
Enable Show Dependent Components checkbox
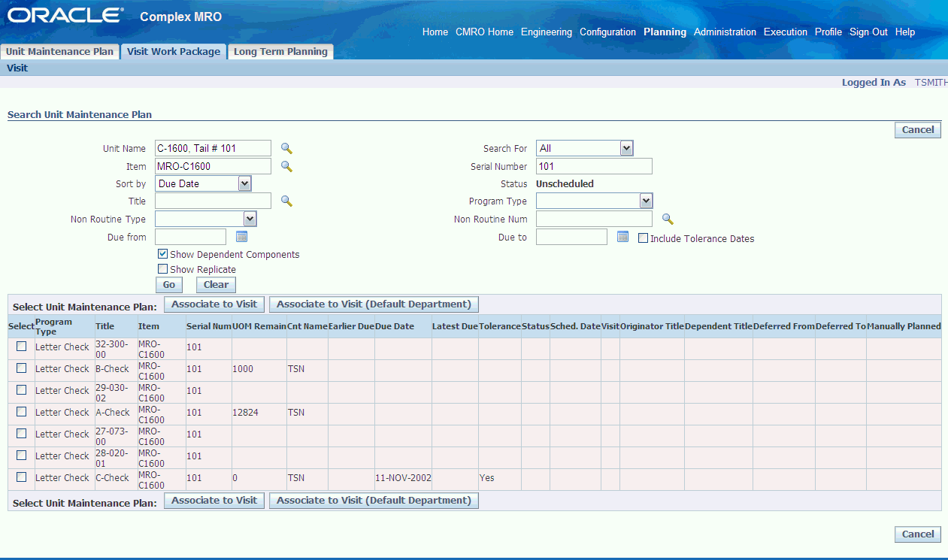tap(162, 254)
